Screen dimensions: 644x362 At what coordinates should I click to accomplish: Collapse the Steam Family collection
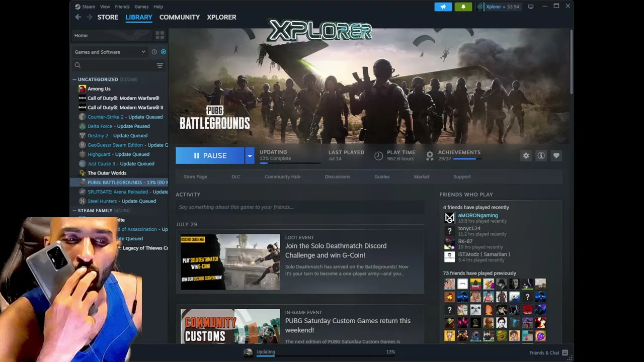pos(74,211)
